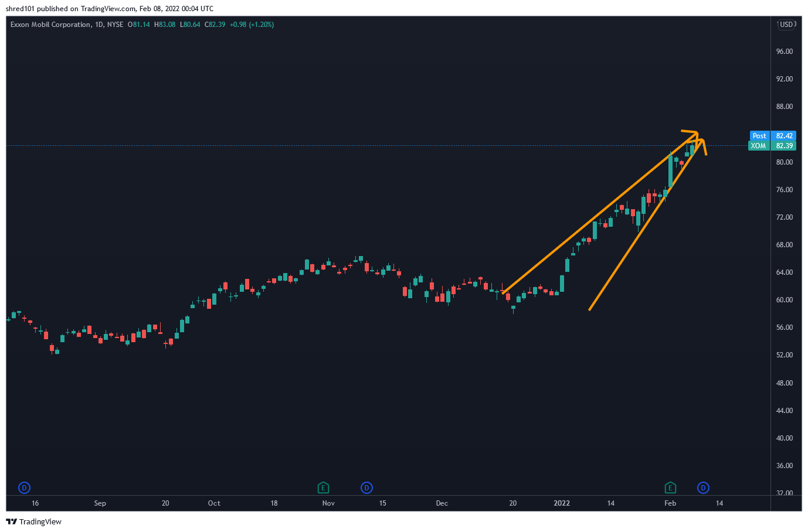Click the earnings marker at February
Image resolution: width=808 pixels, height=532 pixels.
pos(670,487)
